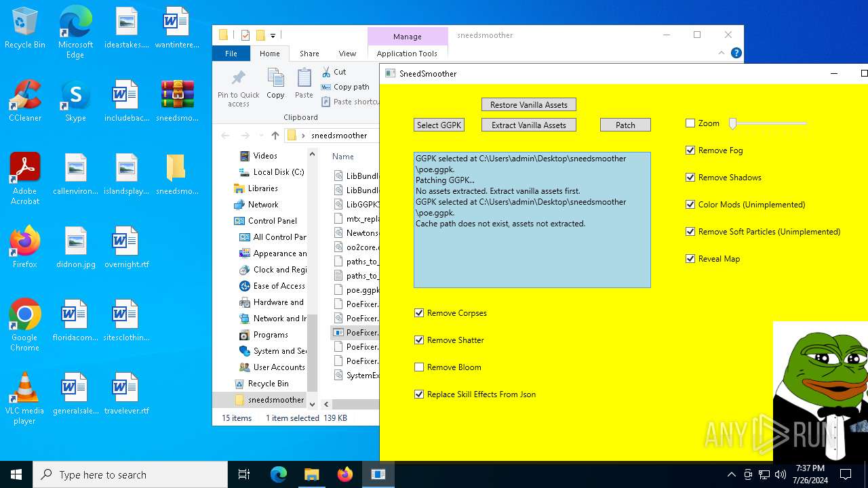Image resolution: width=868 pixels, height=488 pixels.
Task: Launch Firefox desktop shortcut
Action: click(x=25, y=247)
